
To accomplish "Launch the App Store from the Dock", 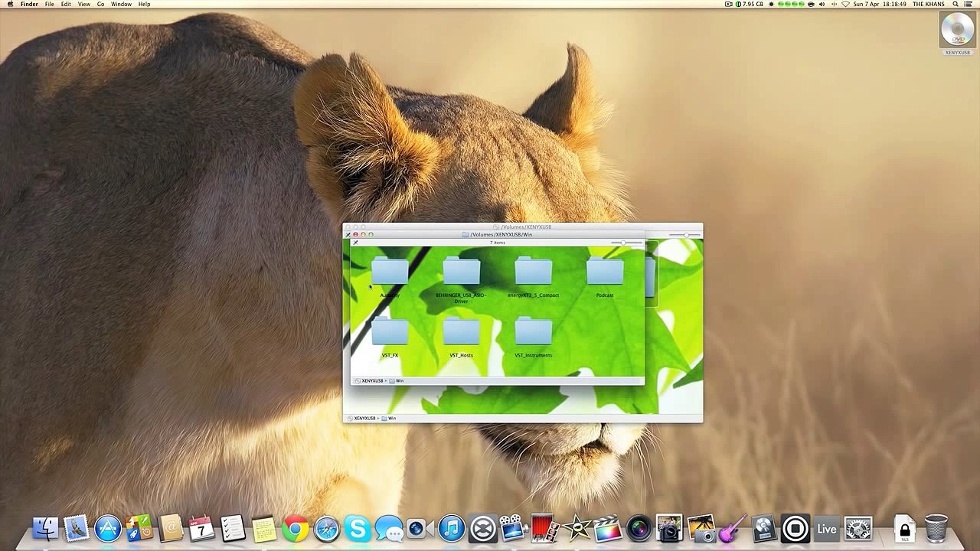I will point(108,528).
